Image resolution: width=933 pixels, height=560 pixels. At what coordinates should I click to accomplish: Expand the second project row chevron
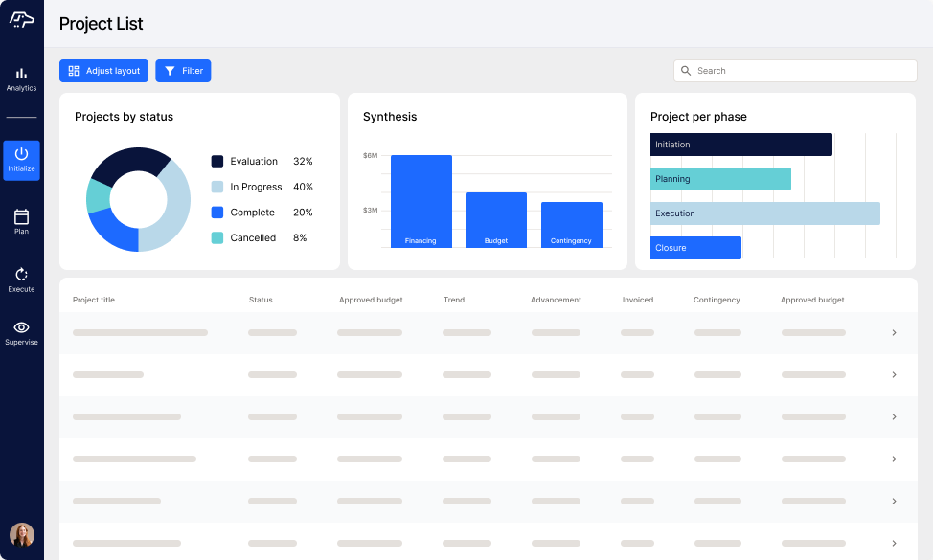pyautogui.click(x=894, y=375)
